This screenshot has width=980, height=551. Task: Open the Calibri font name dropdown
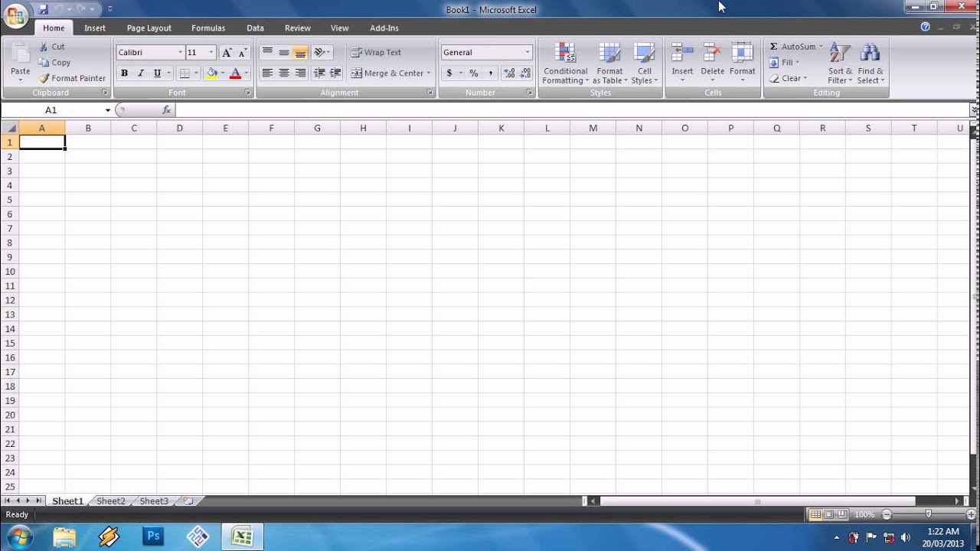tap(181, 52)
